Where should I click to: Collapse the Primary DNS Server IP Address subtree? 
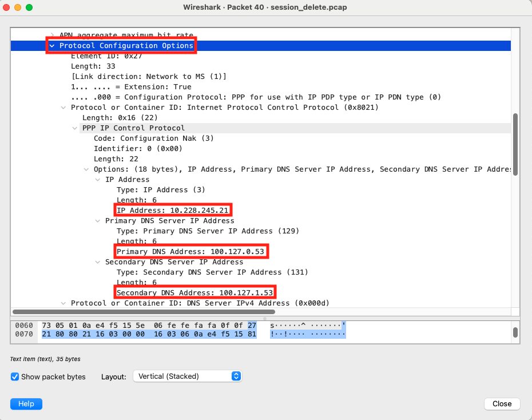[x=97, y=220]
